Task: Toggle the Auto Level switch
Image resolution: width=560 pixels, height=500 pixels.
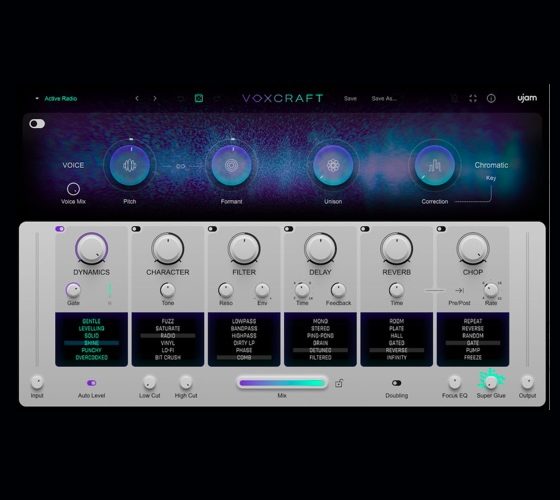Action: coord(91,383)
